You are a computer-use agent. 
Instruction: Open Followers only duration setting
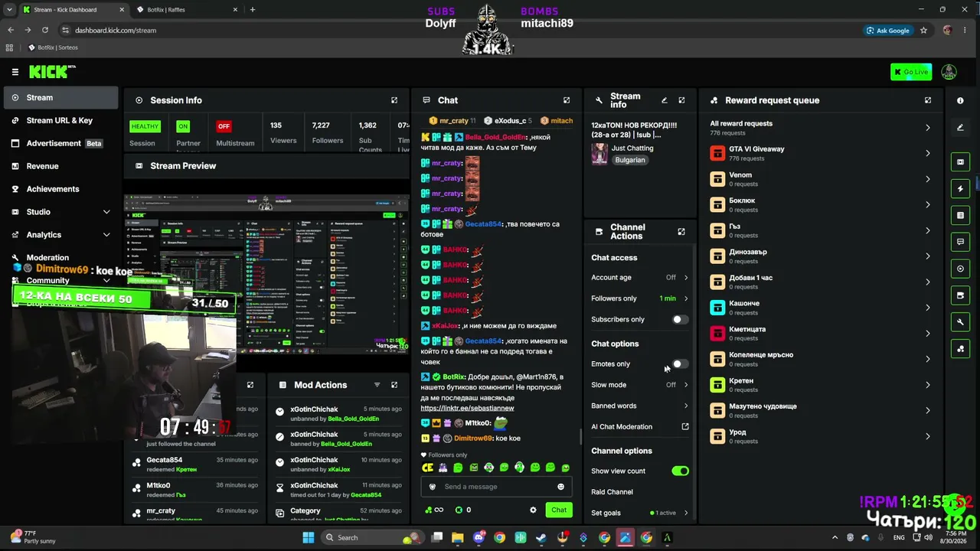pos(639,298)
